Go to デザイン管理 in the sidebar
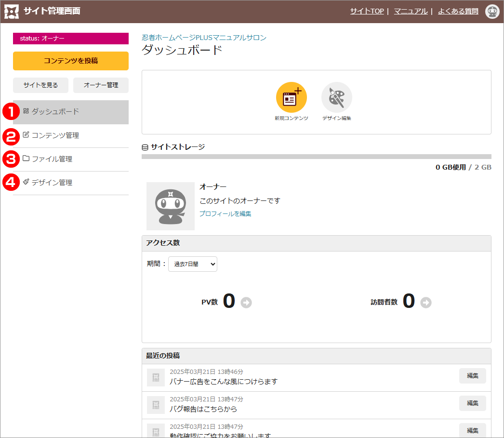504x438 pixels. pos(52,183)
